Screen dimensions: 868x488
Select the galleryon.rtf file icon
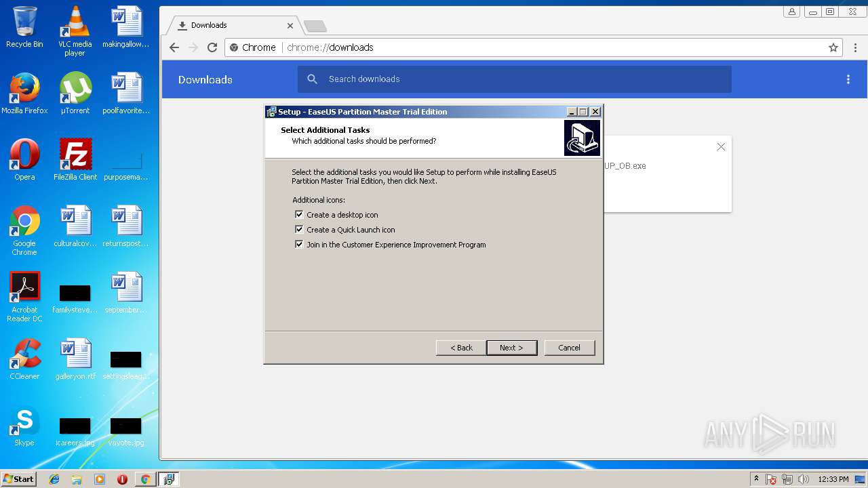75,359
